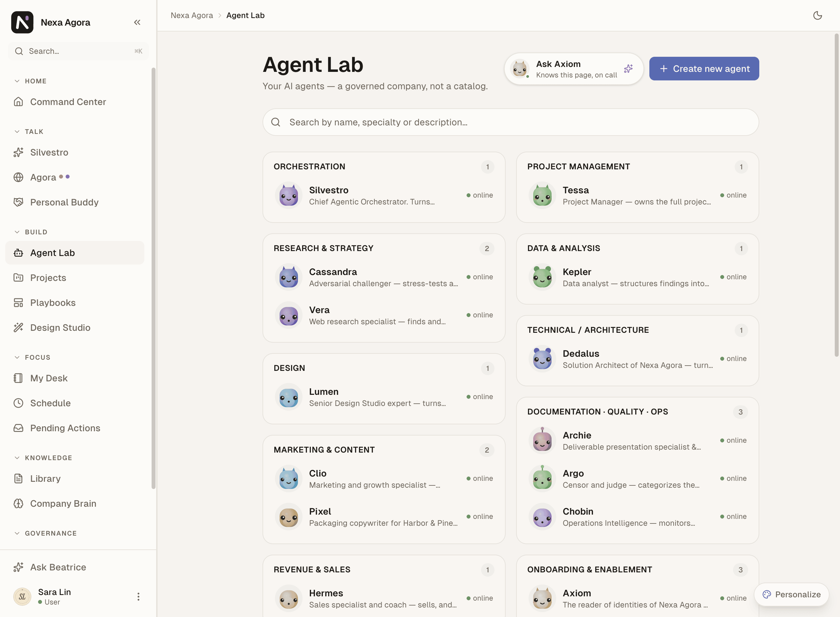Toggle dark mode moon icon
Viewport: 840px width, 617px height.
pos(817,15)
